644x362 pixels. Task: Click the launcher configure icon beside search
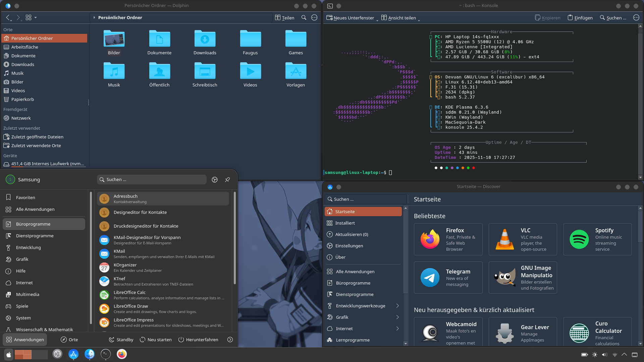[x=215, y=180]
